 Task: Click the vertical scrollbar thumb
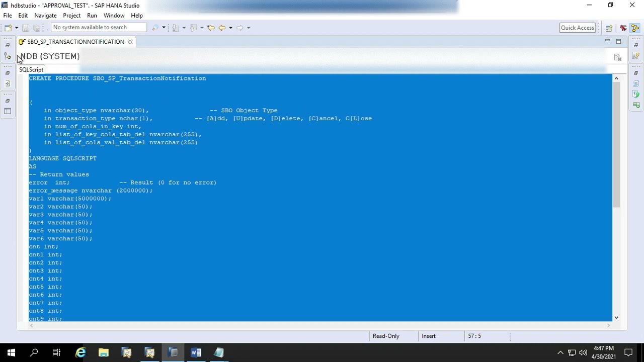click(616, 145)
